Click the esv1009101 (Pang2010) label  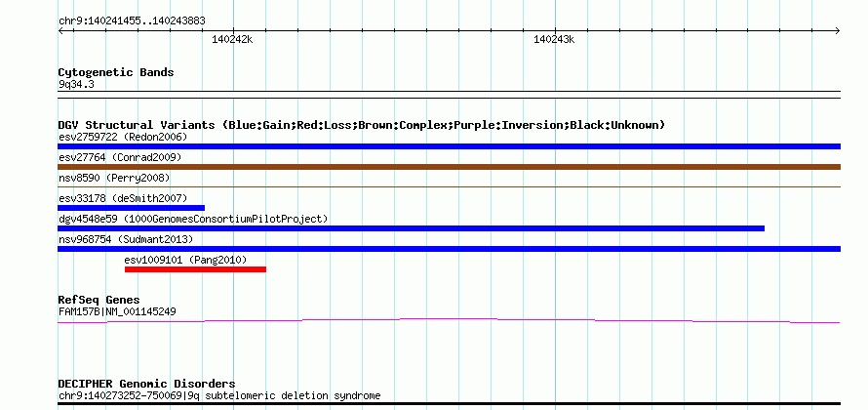click(186, 260)
